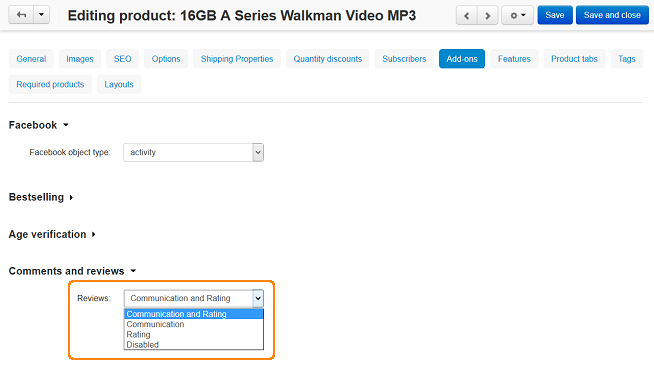Collapse the Facebook section
Viewport: 654px width, 368px height.
(x=38, y=125)
